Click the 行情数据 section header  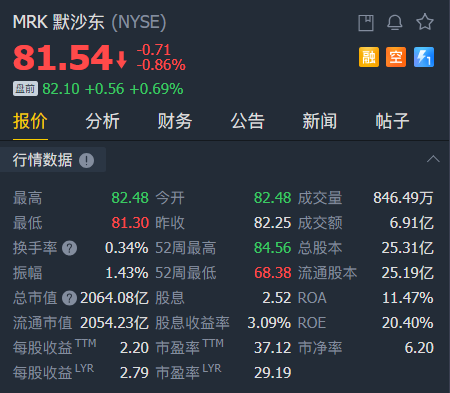pos(43,160)
